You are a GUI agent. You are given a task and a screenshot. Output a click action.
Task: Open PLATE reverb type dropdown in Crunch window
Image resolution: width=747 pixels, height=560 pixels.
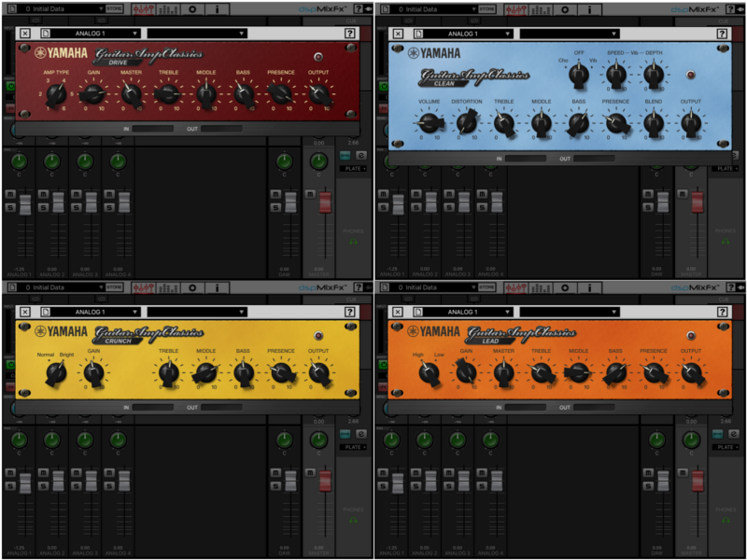point(353,447)
